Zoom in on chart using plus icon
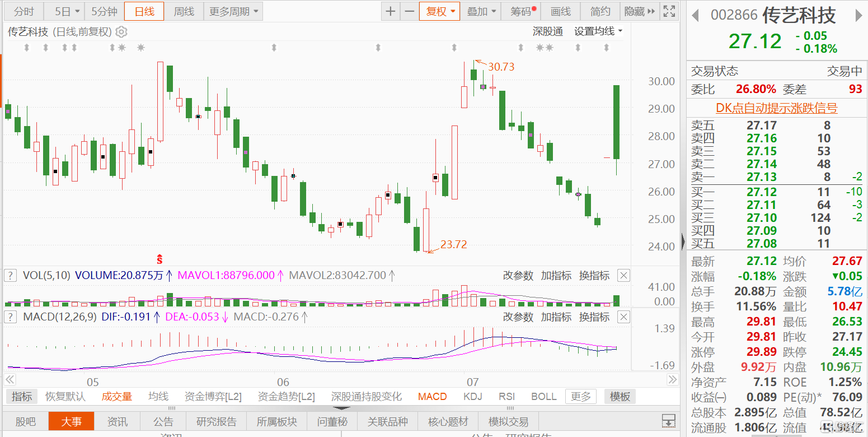 pos(390,11)
